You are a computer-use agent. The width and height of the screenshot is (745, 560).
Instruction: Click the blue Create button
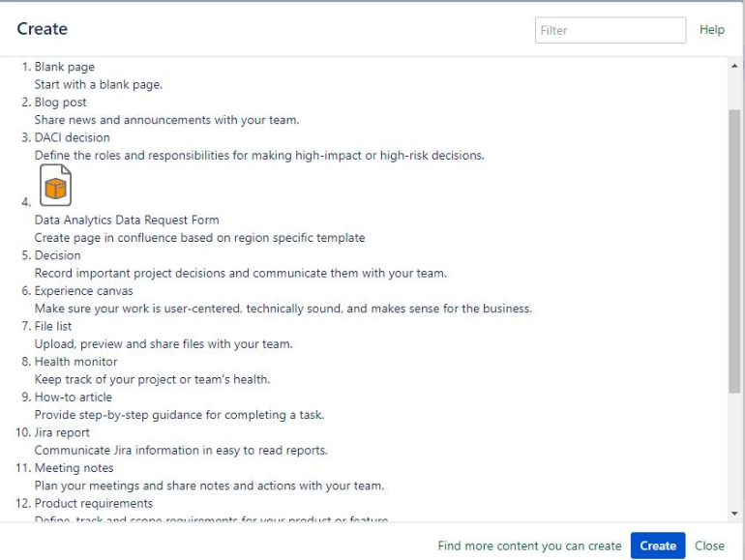(x=658, y=545)
